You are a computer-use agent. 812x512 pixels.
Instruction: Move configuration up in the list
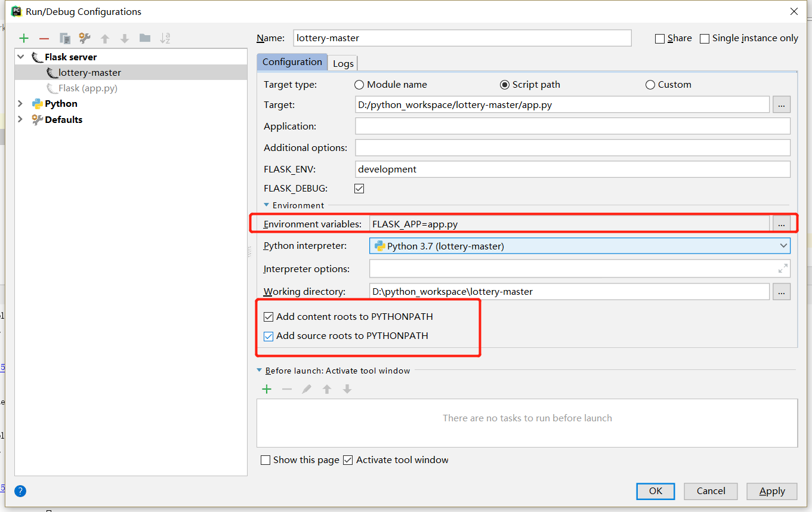[x=105, y=39]
